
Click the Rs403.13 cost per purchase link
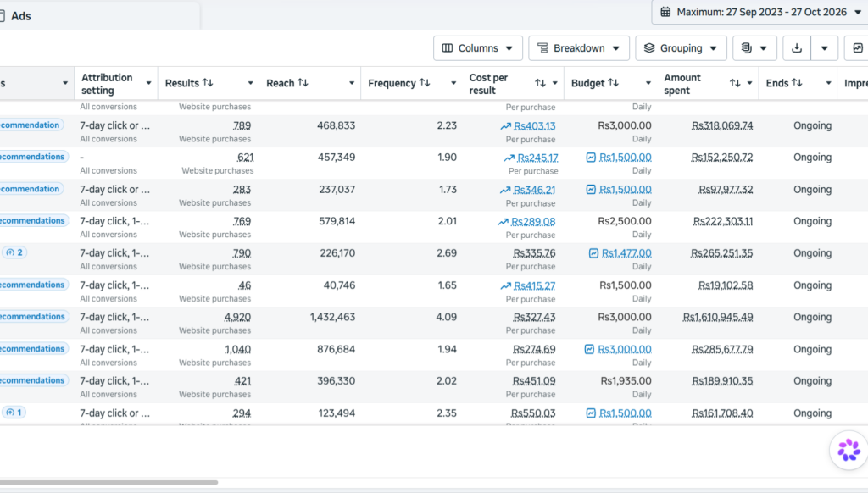(534, 126)
